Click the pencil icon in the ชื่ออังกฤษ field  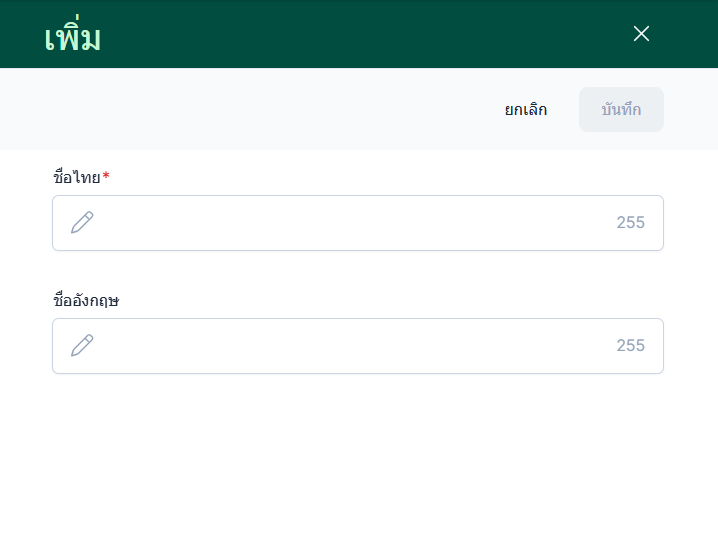point(82,345)
